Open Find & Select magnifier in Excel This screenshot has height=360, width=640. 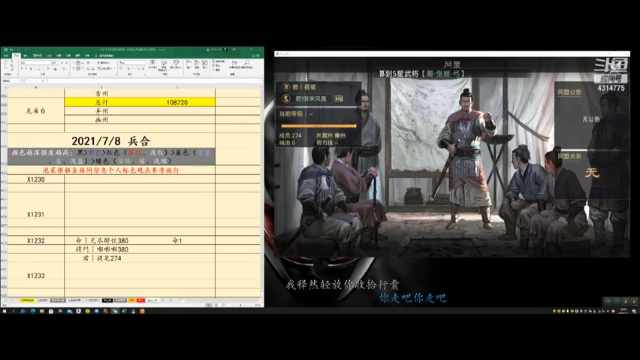pos(247,64)
